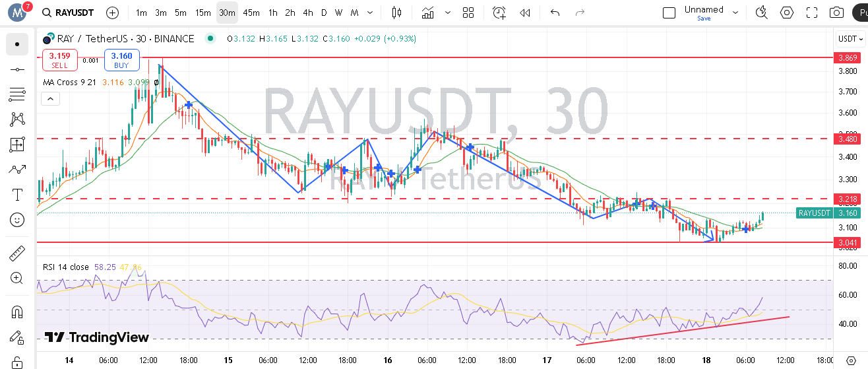Switch to the 45m timeframe
This screenshot has height=369, width=868.
[x=251, y=13]
